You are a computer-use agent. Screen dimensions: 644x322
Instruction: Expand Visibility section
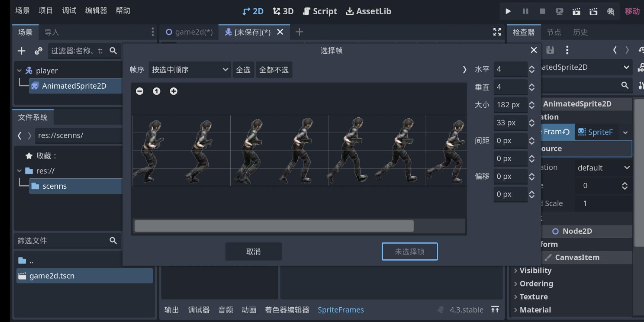(x=515, y=270)
